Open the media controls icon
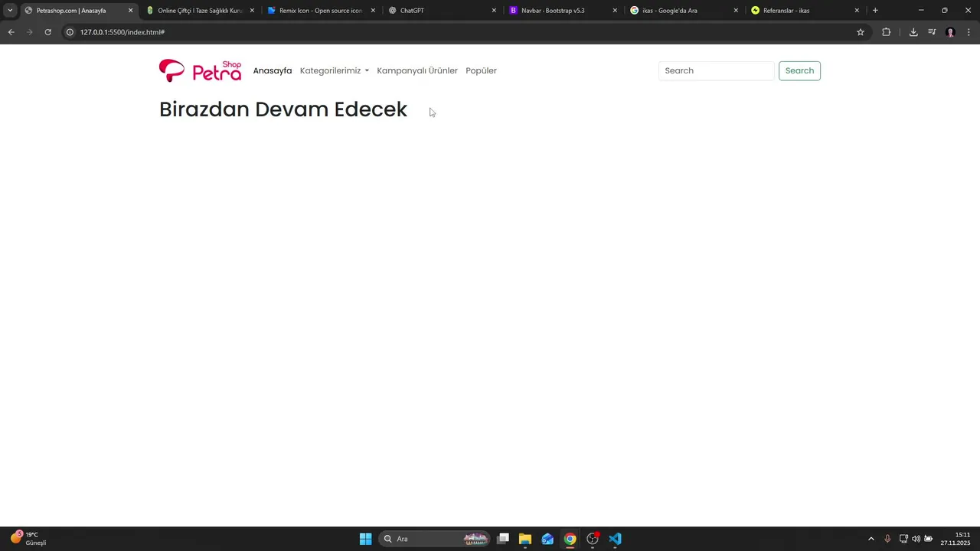 [932, 32]
